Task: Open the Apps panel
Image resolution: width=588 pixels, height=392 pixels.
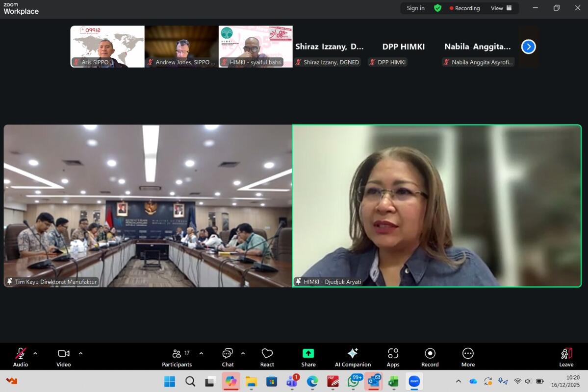Action: (393, 357)
